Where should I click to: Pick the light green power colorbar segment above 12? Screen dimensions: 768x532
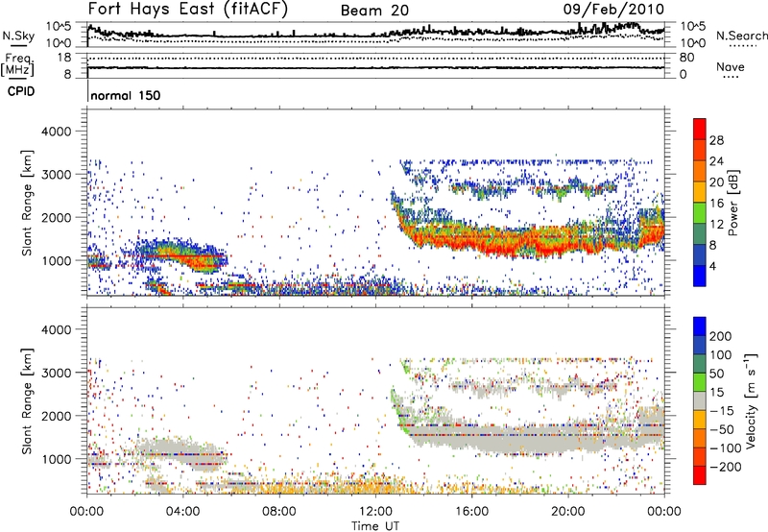(x=700, y=213)
